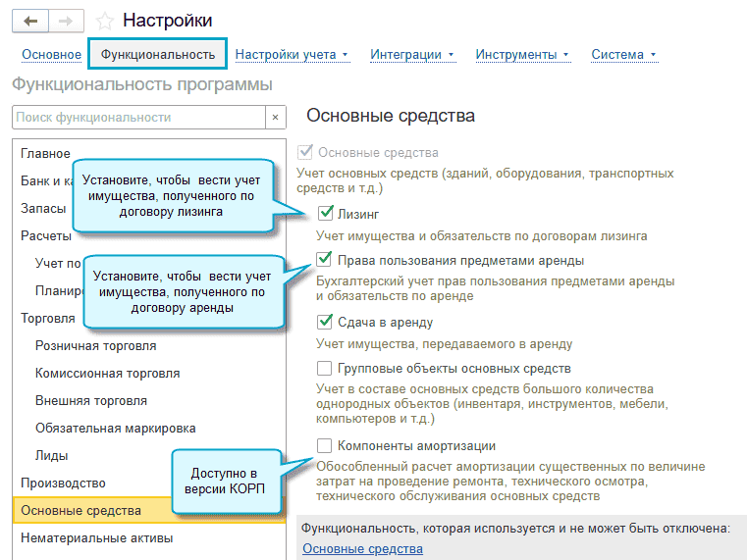The height and width of the screenshot is (560, 747).
Task: Enable Групповые объекты основных средств checkbox
Action: click(x=325, y=368)
